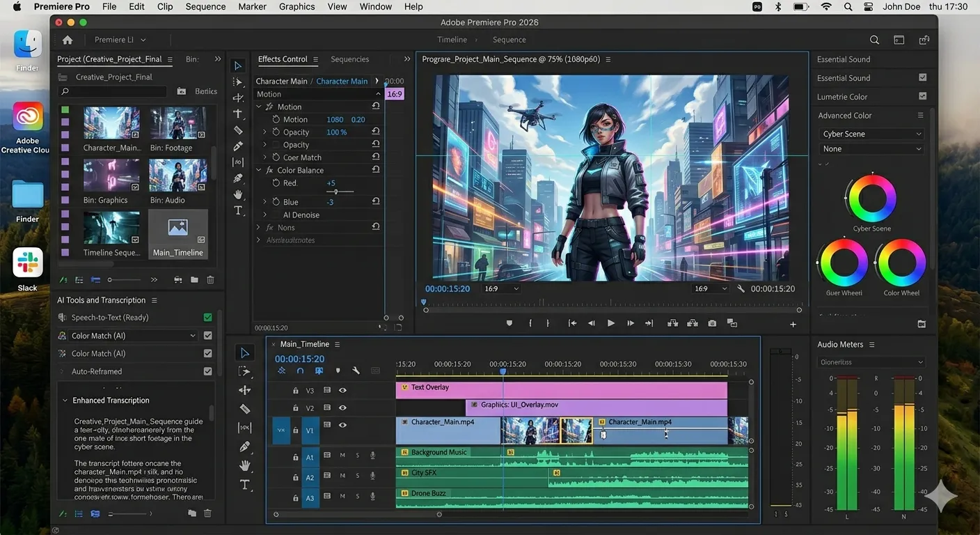Viewport: 980px width, 535px height.
Task: Open the Audio Meters preset dropdown
Action: pos(871,362)
